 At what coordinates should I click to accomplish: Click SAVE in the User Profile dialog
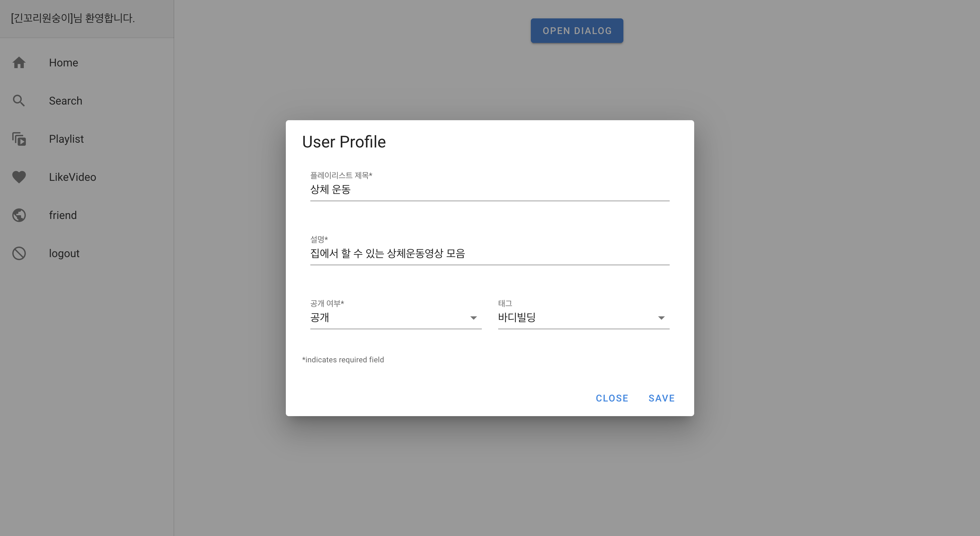pos(661,398)
